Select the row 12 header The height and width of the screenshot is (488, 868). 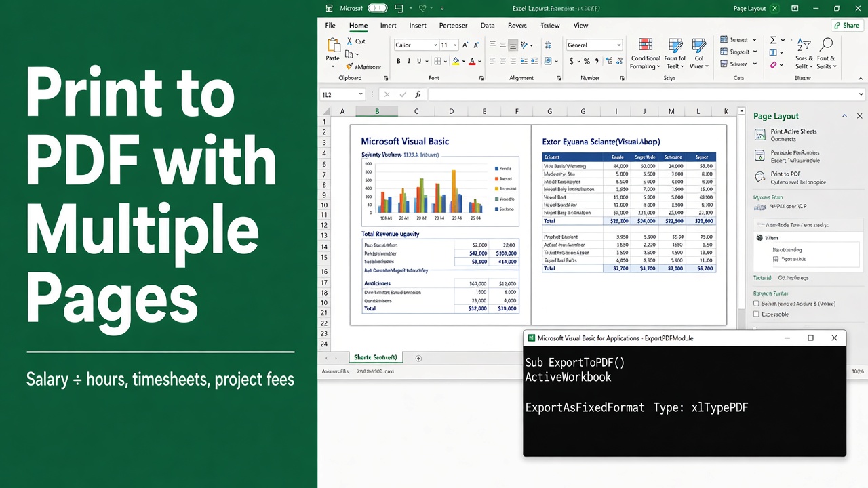[x=324, y=226]
